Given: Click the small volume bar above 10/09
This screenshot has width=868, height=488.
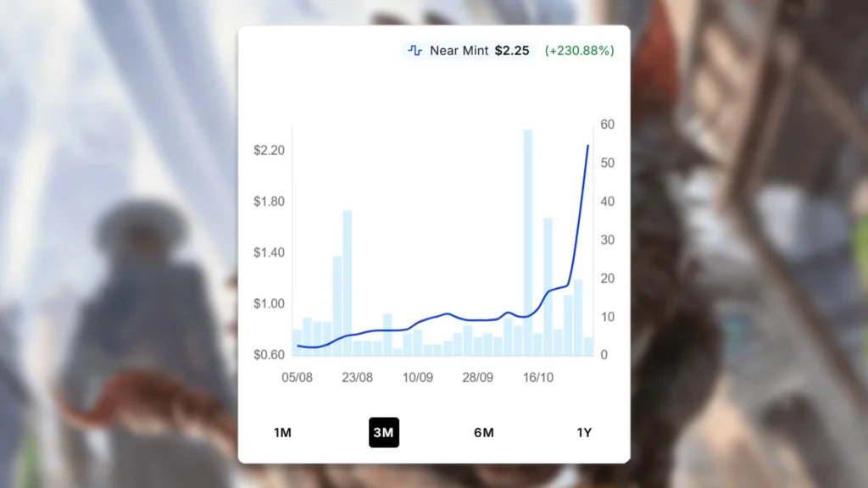Looking at the screenshot, I should click(418, 343).
